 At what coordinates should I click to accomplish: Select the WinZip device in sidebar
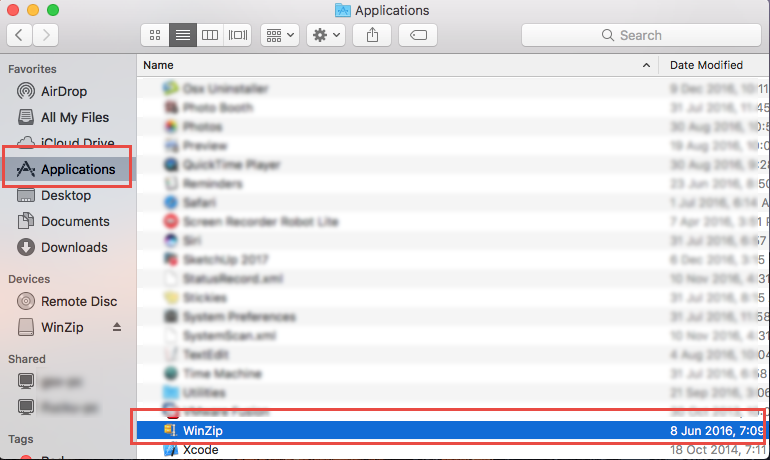click(x=62, y=327)
